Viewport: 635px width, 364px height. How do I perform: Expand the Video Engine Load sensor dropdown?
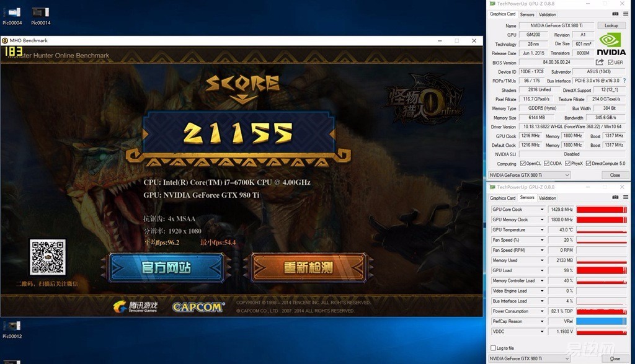point(542,291)
